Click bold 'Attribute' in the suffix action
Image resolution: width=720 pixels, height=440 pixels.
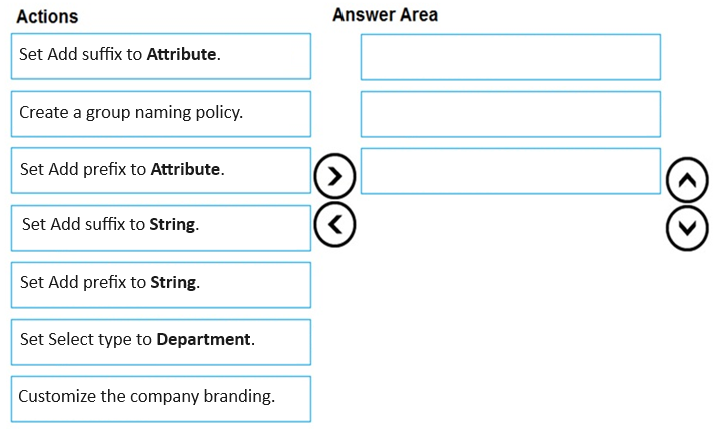point(181,55)
